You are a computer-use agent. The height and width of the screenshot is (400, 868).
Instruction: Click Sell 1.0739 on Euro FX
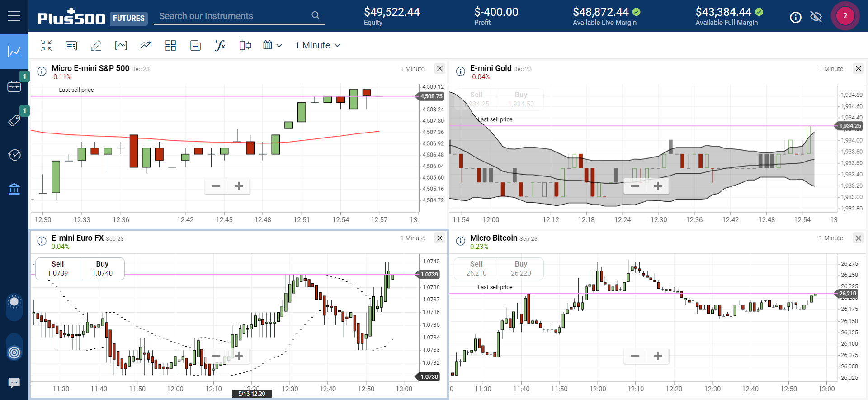point(57,269)
